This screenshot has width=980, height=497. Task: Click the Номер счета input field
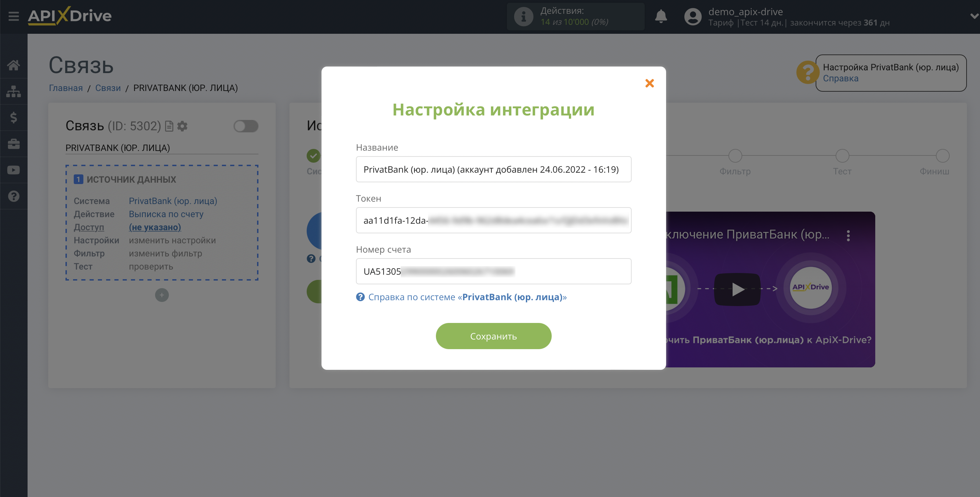point(493,271)
